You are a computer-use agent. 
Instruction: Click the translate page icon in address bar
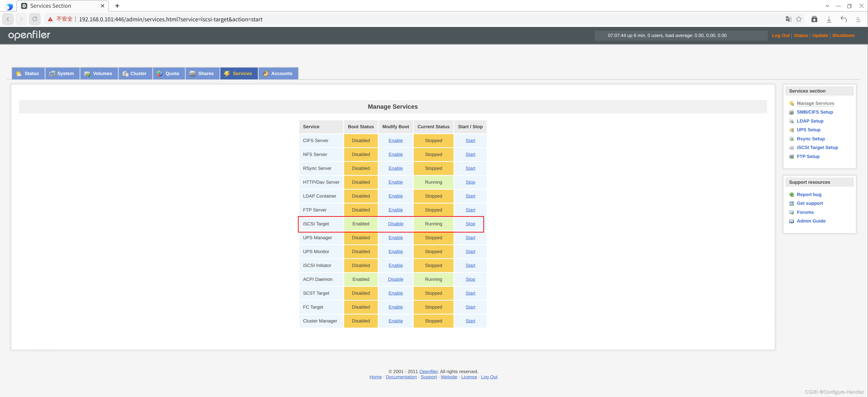pos(788,19)
